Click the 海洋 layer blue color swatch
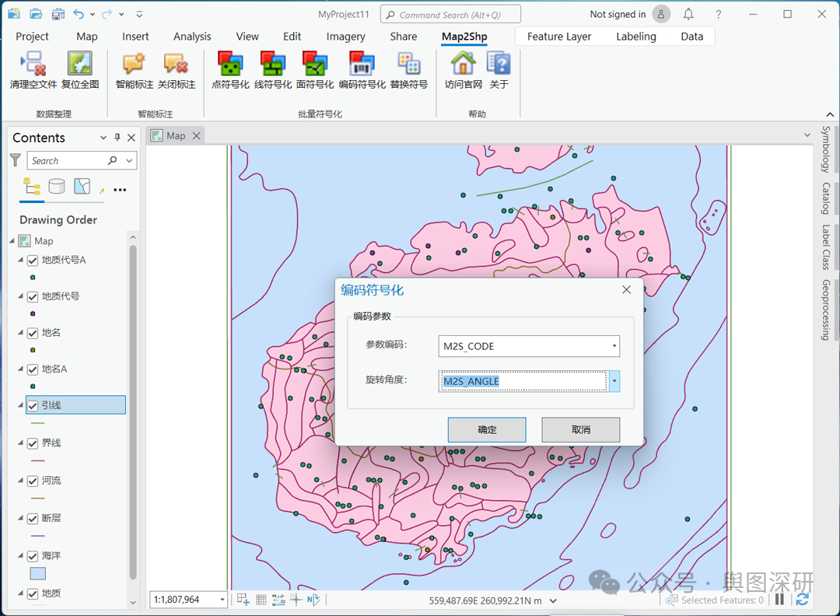840x616 pixels. coord(37,574)
